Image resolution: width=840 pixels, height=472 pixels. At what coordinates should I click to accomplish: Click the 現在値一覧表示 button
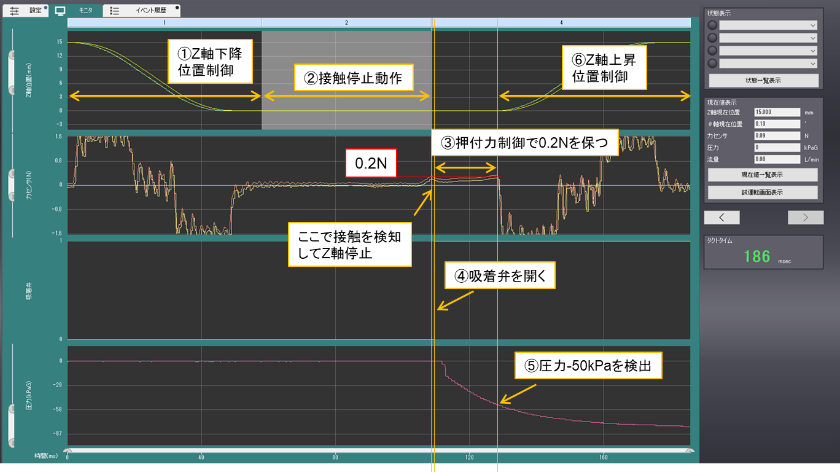[x=763, y=174]
